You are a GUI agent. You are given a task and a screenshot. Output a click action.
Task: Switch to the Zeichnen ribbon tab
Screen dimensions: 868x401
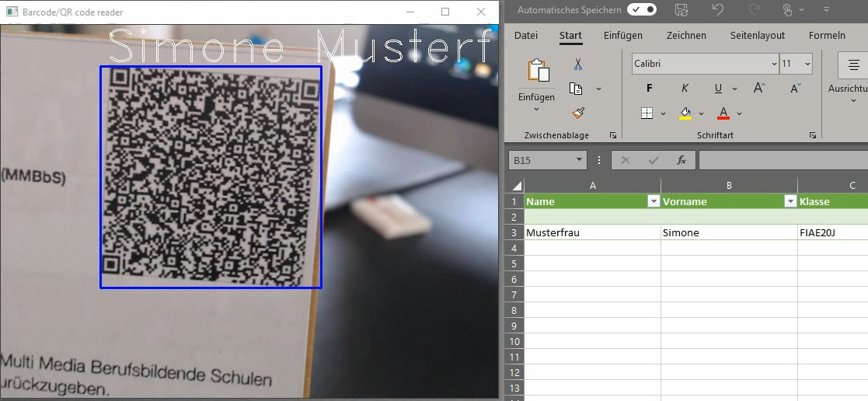(686, 36)
